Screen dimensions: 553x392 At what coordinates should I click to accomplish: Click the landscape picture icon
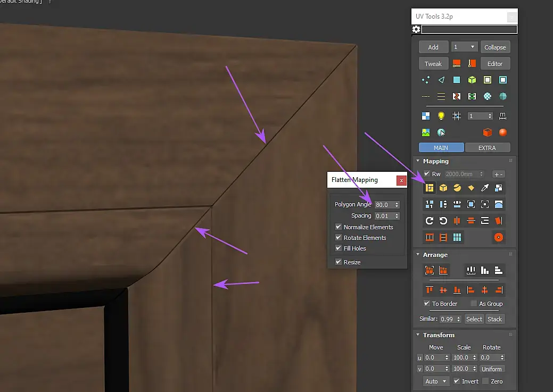click(426, 132)
